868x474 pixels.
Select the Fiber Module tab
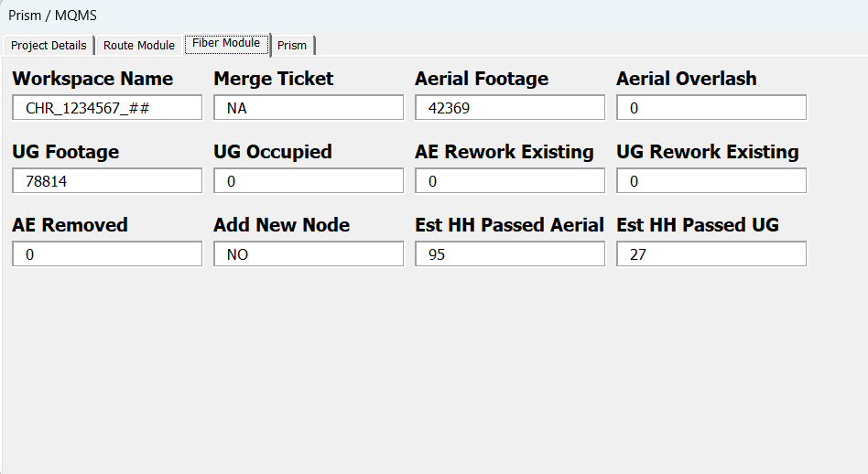[x=226, y=44]
